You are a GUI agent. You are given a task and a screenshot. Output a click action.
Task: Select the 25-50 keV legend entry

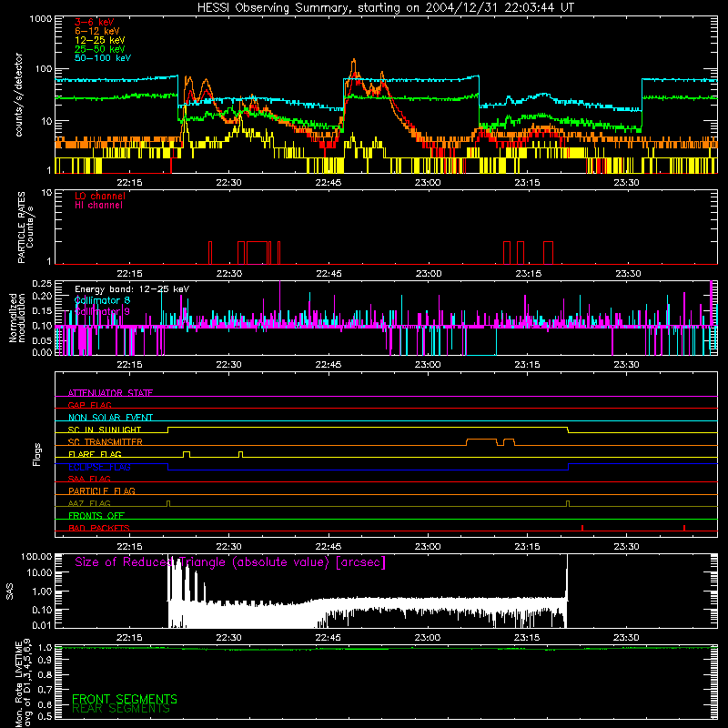[x=99, y=49]
